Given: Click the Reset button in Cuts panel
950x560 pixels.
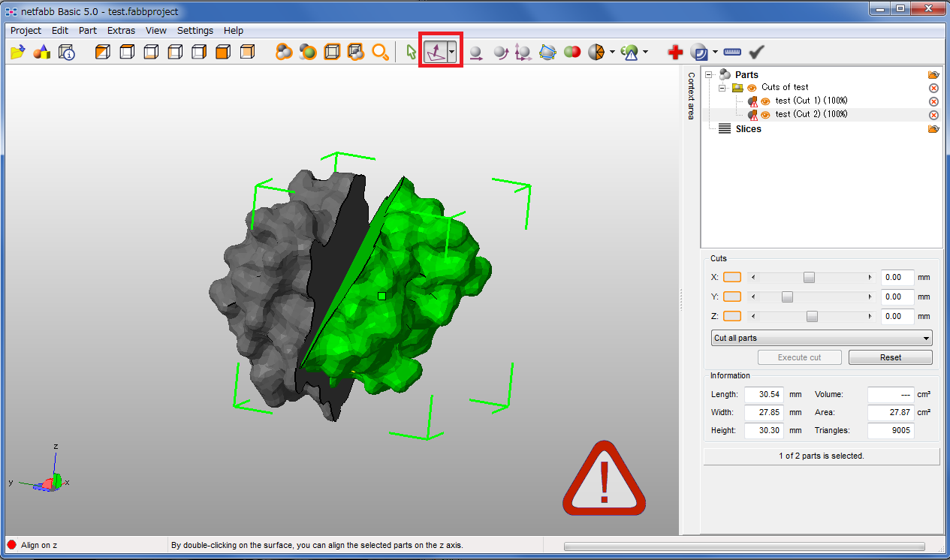Looking at the screenshot, I should [890, 357].
